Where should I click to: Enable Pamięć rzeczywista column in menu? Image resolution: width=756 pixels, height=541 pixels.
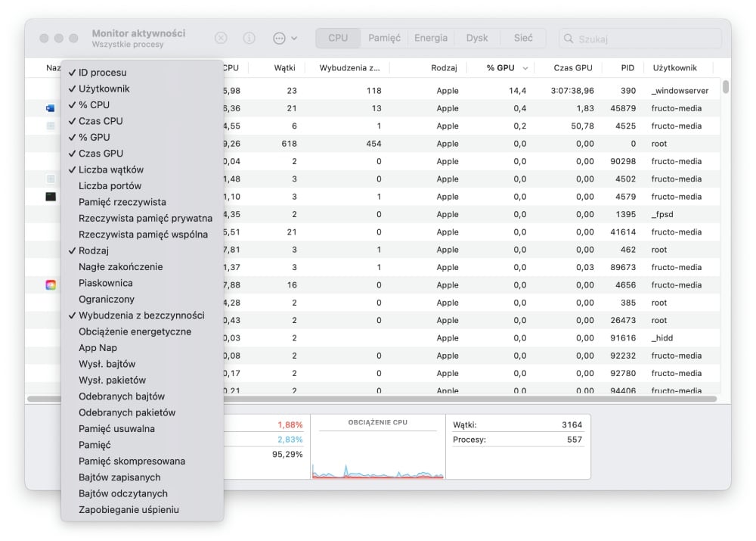tap(142, 202)
